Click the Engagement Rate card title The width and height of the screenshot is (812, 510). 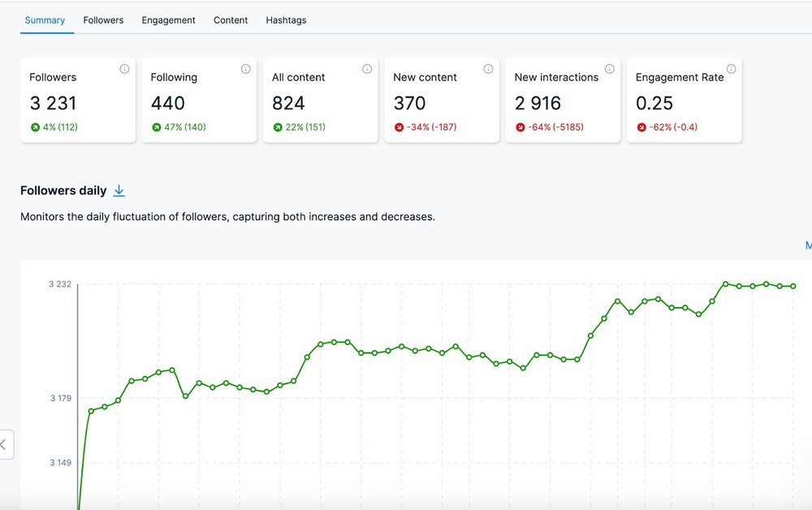click(x=680, y=77)
